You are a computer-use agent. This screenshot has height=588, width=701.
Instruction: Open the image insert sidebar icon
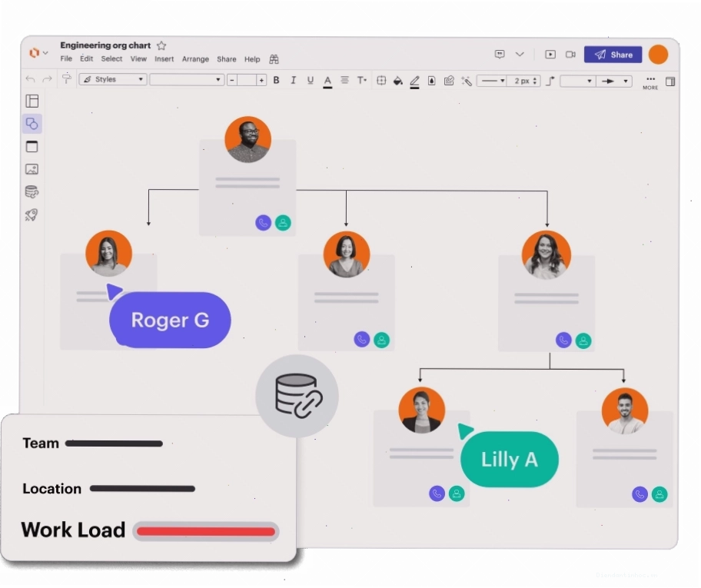click(32, 169)
